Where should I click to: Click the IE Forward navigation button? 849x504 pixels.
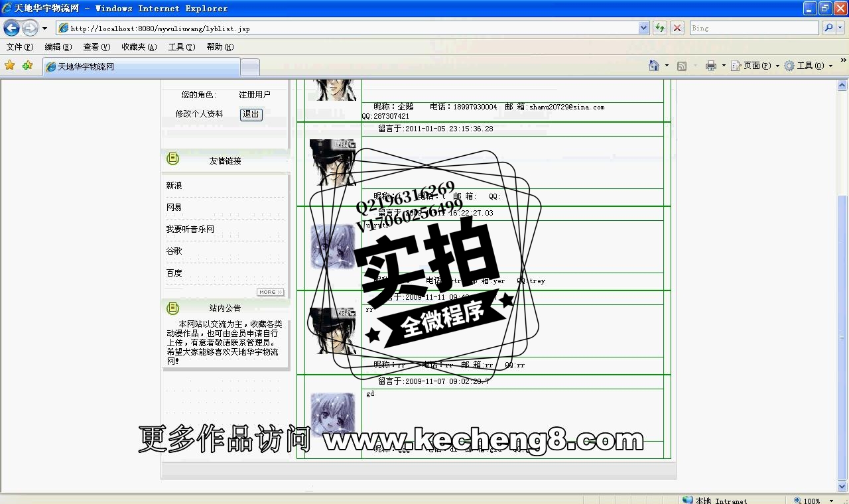click(30, 28)
